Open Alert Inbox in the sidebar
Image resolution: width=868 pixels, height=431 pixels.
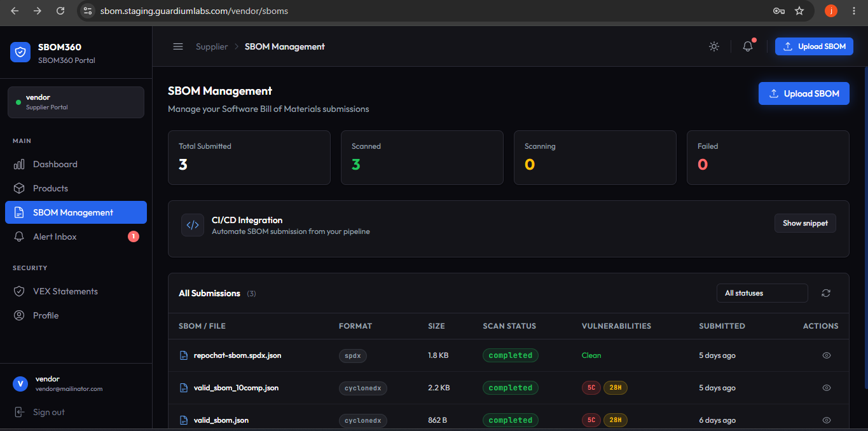tap(76, 236)
